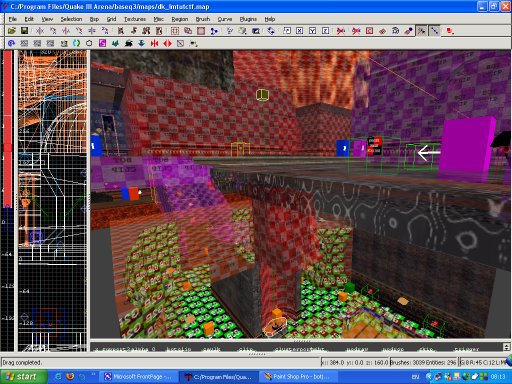Launch Internet Explorer from quick launch
The image size is (512, 384).
[x=58, y=377]
